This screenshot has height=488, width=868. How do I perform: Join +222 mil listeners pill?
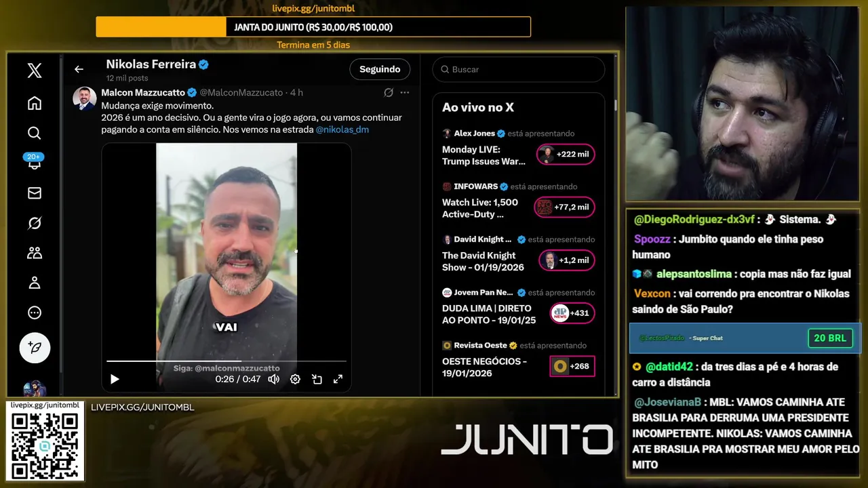click(x=566, y=154)
